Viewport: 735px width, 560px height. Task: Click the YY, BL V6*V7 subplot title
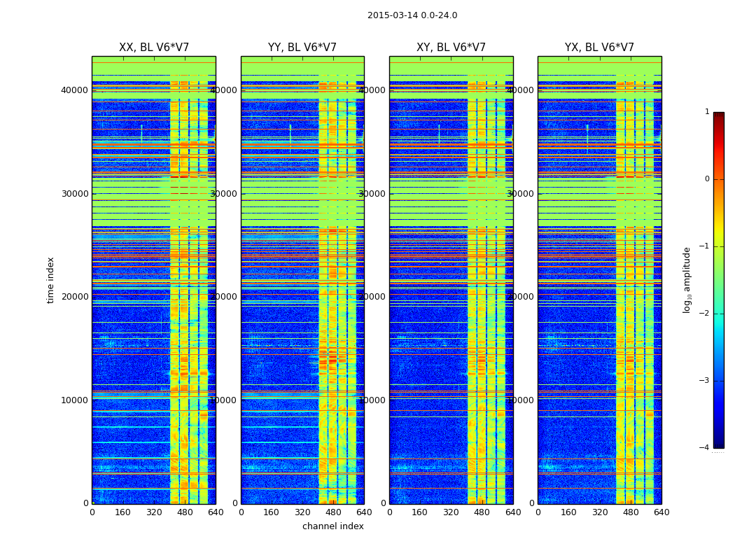(x=302, y=48)
